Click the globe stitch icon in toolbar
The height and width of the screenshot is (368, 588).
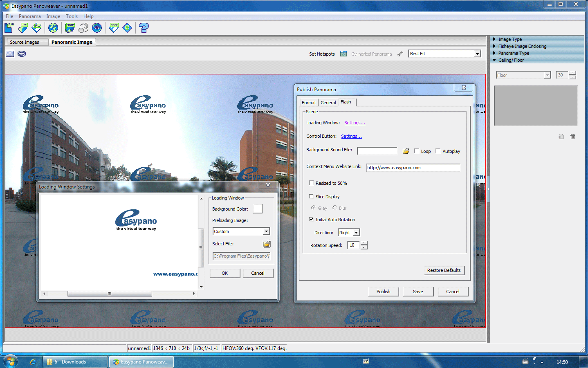(53, 28)
